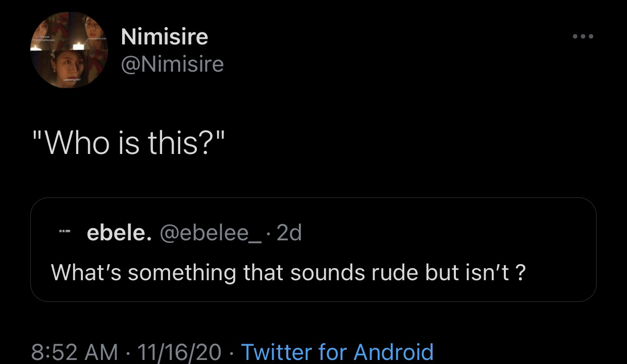Viewport: 627px width, 364px height.
Task: Click the @ebelee_ handle
Action: coord(212,233)
